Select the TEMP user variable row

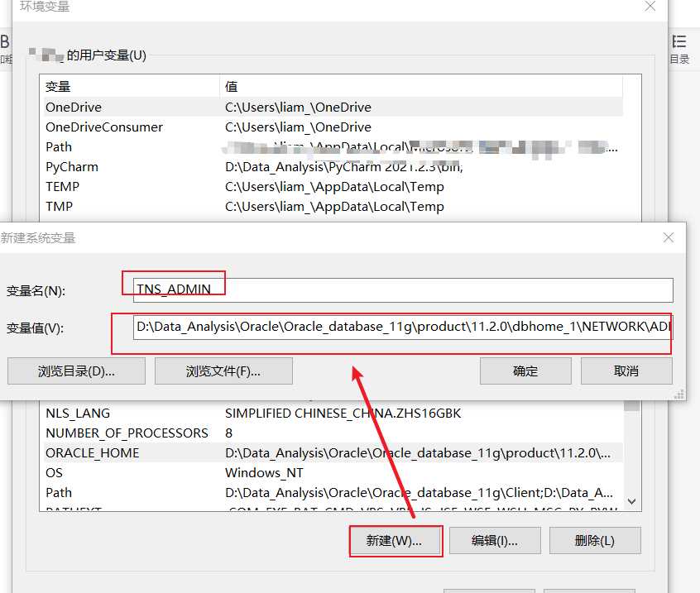(333, 187)
